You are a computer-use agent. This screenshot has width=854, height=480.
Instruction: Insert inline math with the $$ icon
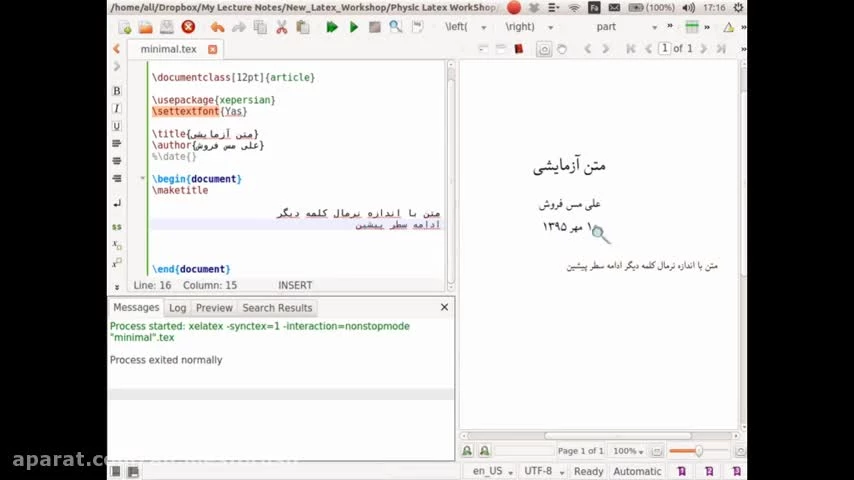pyautogui.click(x=116, y=227)
